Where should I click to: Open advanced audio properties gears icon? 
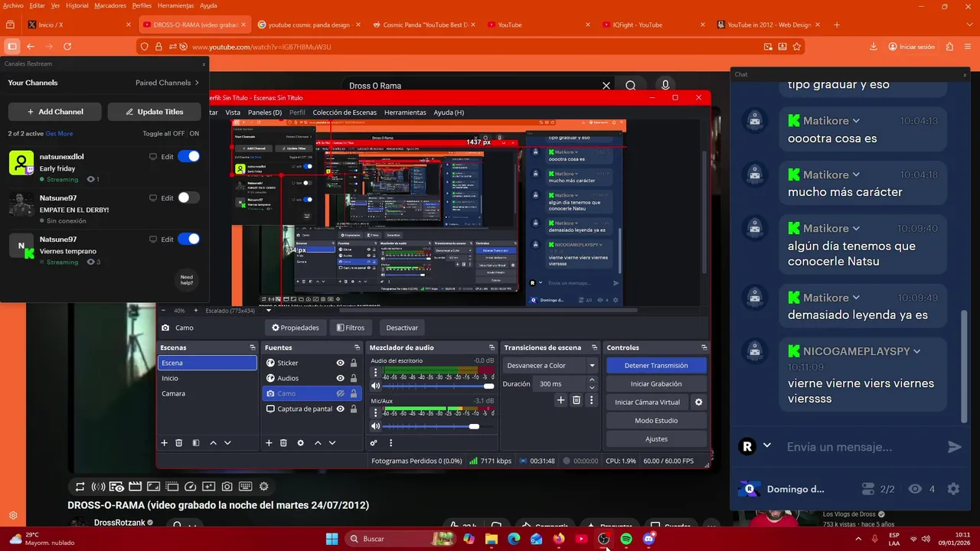tap(374, 442)
